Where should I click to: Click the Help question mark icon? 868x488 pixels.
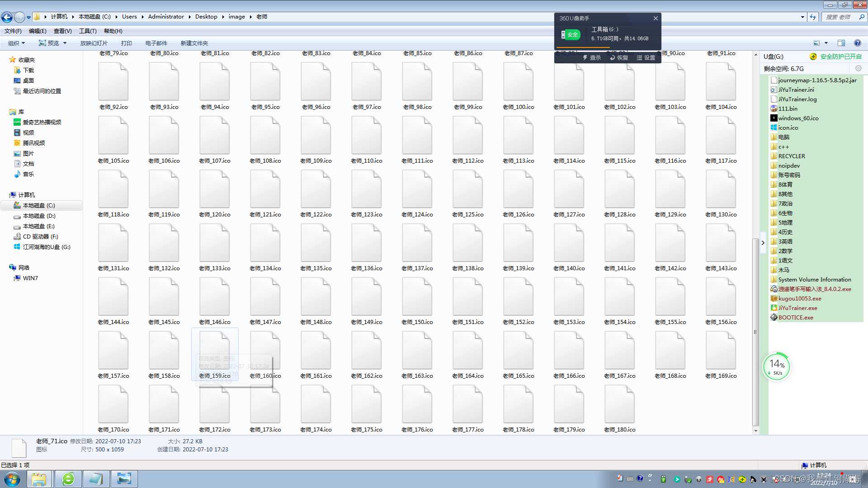pos(857,43)
